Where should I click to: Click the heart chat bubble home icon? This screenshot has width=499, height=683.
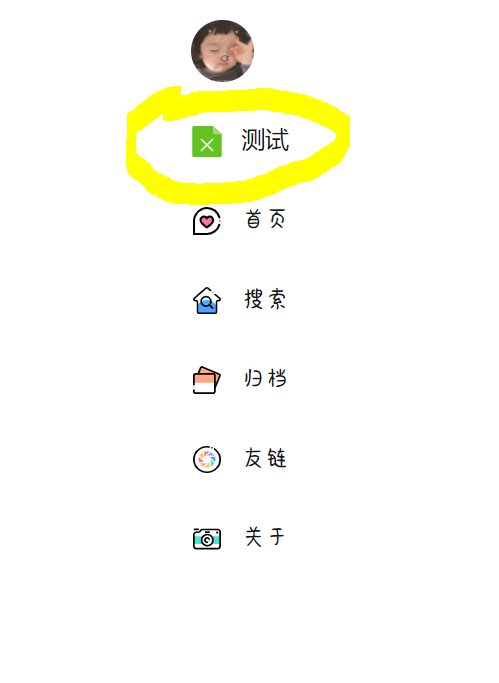(x=207, y=221)
